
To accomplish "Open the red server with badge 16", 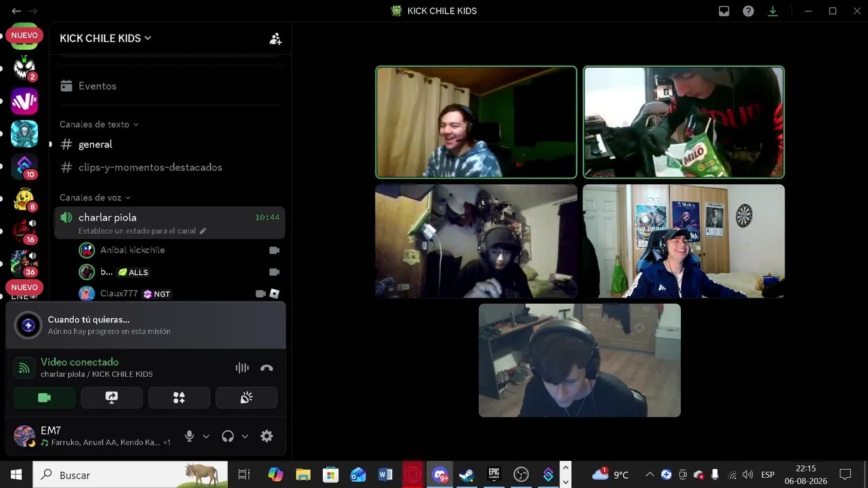I will 24,231.
